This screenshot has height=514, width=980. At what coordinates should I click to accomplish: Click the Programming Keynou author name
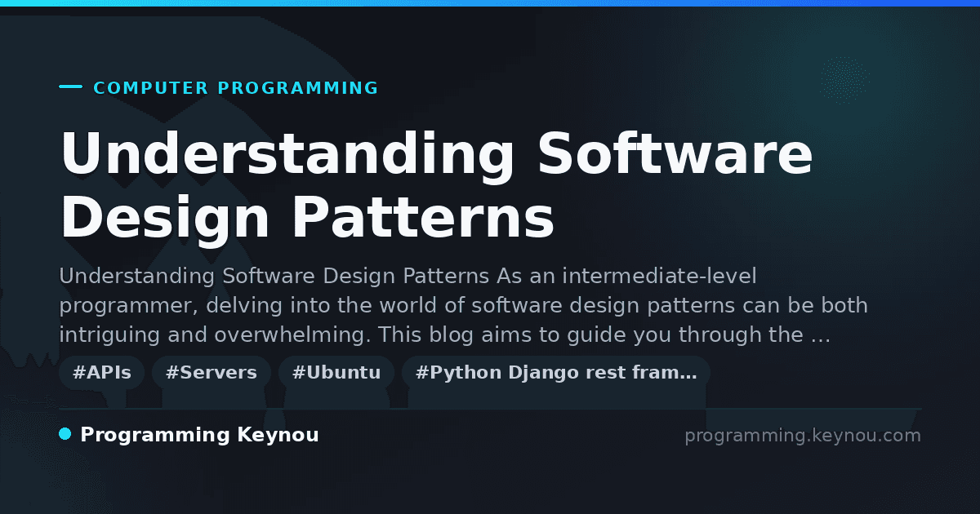tap(199, 435)
